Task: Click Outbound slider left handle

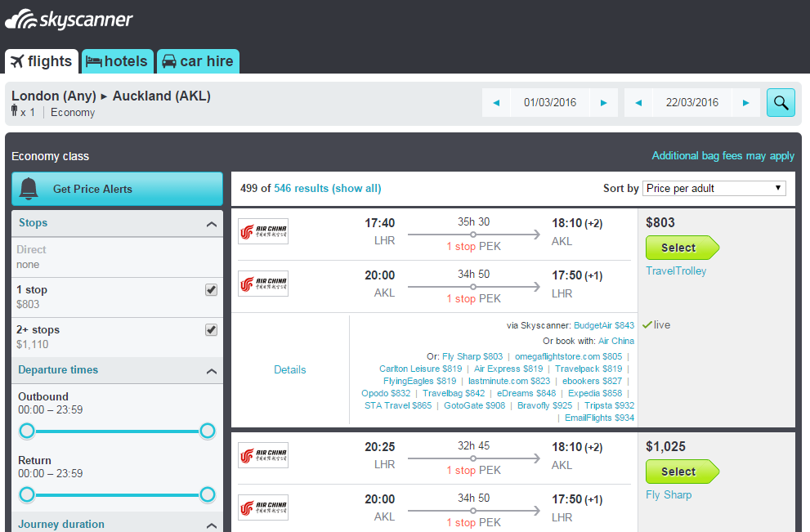Action: tap(27, 431)
